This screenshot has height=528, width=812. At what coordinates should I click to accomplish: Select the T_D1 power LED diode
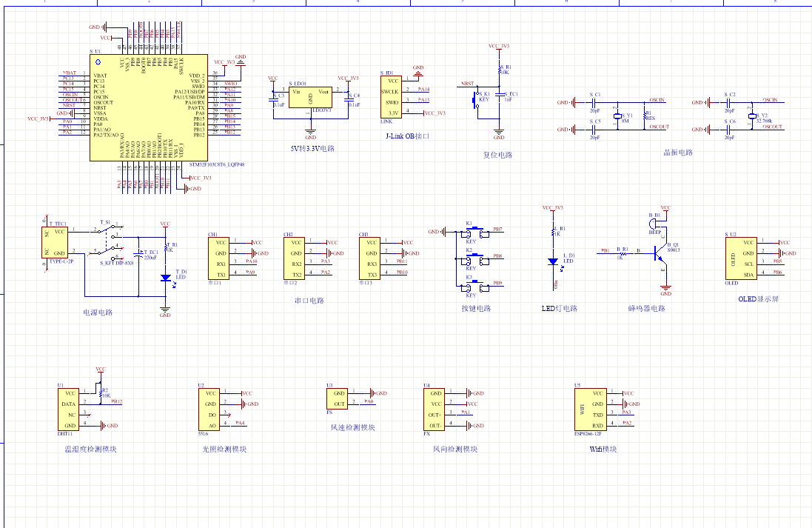point(166,278)
